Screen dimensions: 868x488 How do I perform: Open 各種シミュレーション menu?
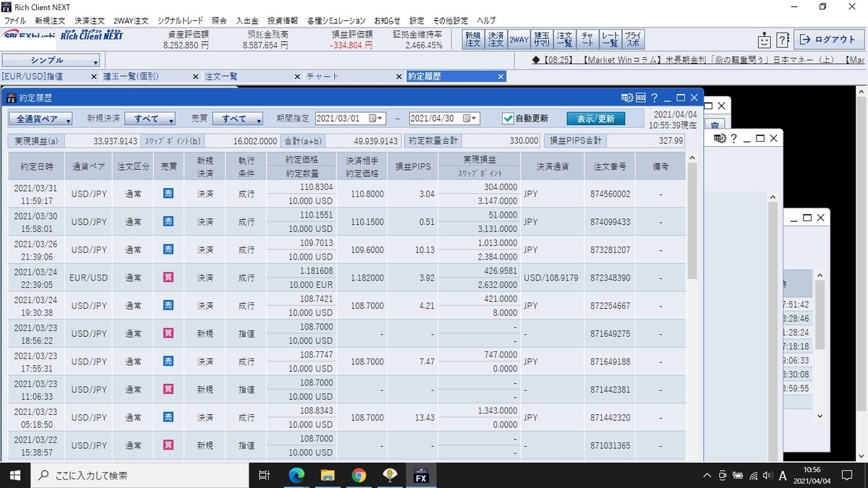coord(336,20)
